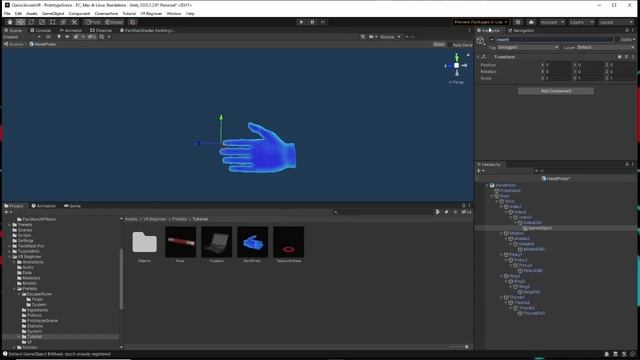
Task: Collapse the Transform component
Action: coord(478,57)
